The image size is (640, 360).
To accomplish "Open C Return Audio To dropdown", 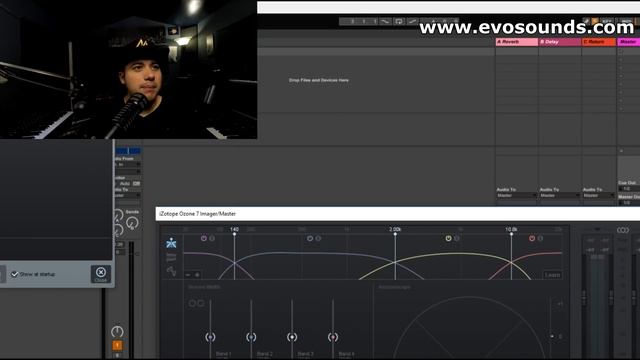I will pos(598,196).
